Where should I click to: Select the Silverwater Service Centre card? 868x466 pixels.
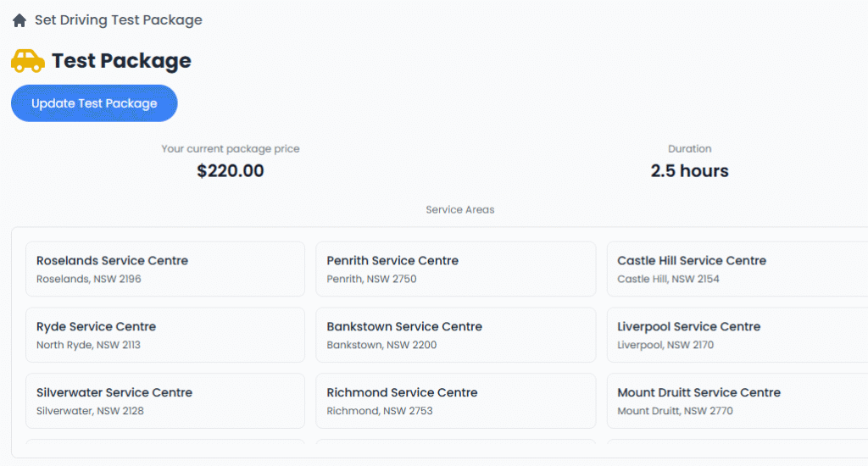coord(164,401)
